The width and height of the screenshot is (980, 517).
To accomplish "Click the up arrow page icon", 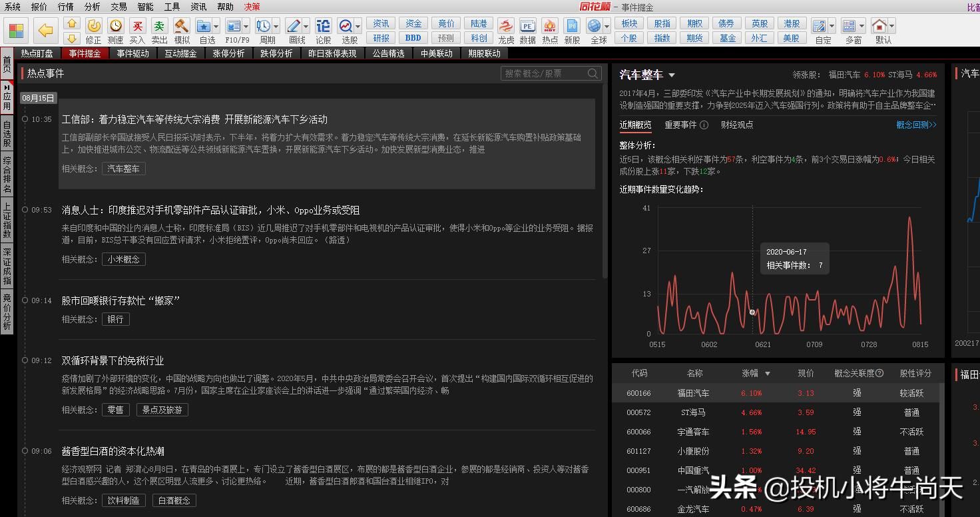I will click(72, 24).
